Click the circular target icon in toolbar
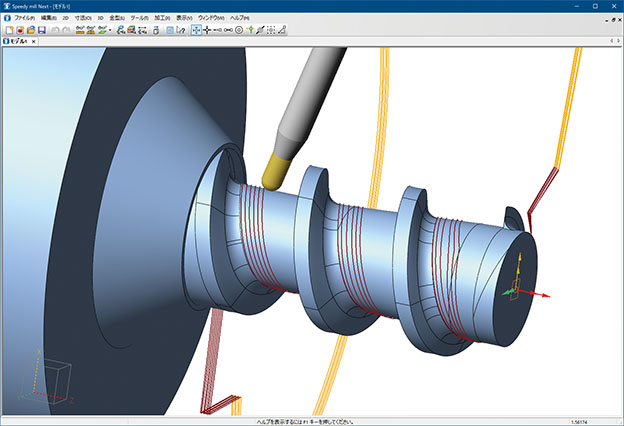The height and width of the screenshot is (426, 624). click(239, 30)
